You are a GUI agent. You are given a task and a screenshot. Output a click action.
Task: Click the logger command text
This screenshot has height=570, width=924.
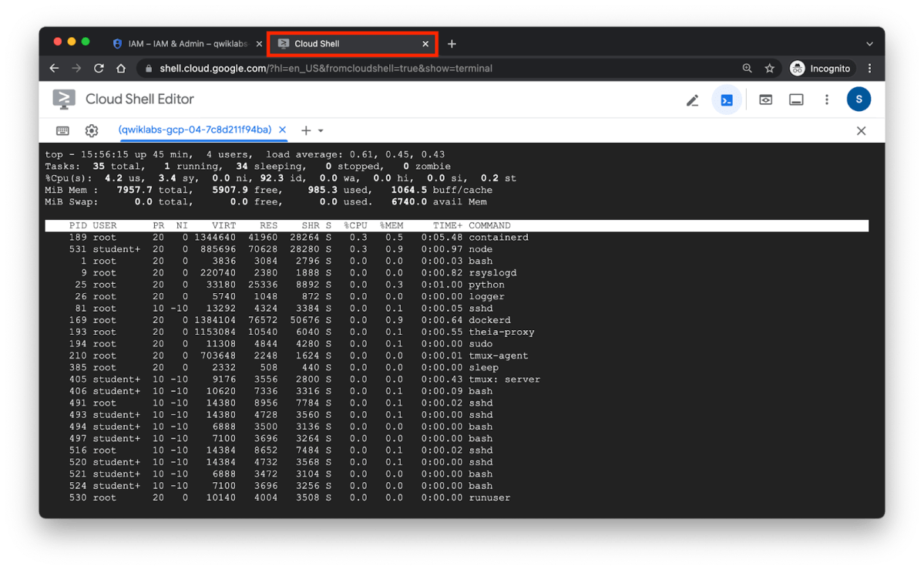pyautogui.click(x=486, y=296)
